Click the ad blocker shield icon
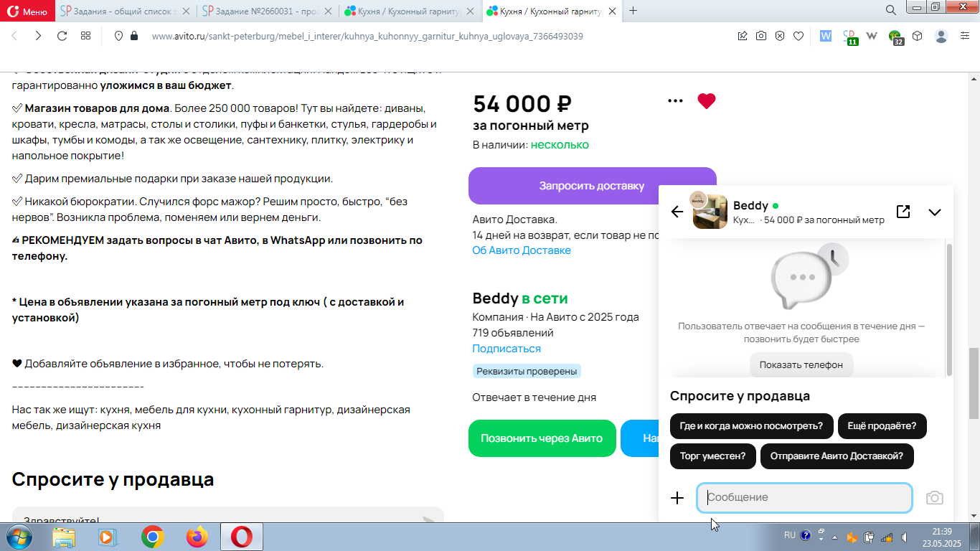The width and height of the screenshot is (980, 551). [x=780, y=36]
